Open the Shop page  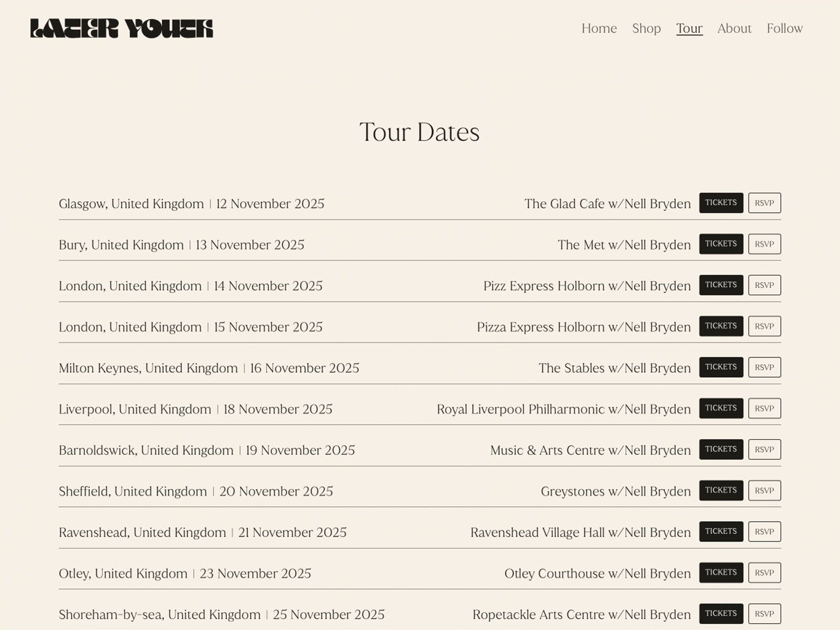(646, 28)
